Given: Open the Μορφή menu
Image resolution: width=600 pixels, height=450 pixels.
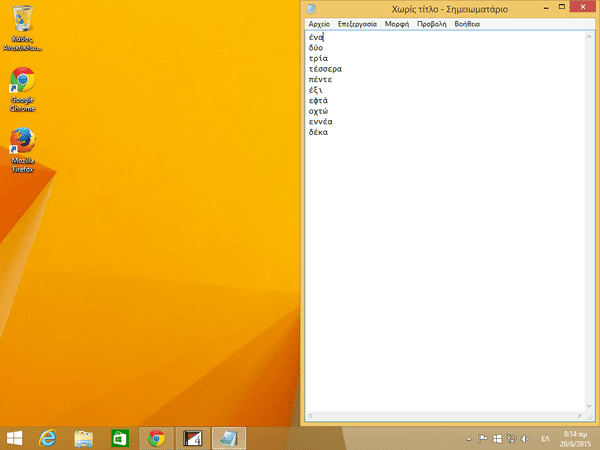Looking at the screenshot, I should tap(397, 24).
